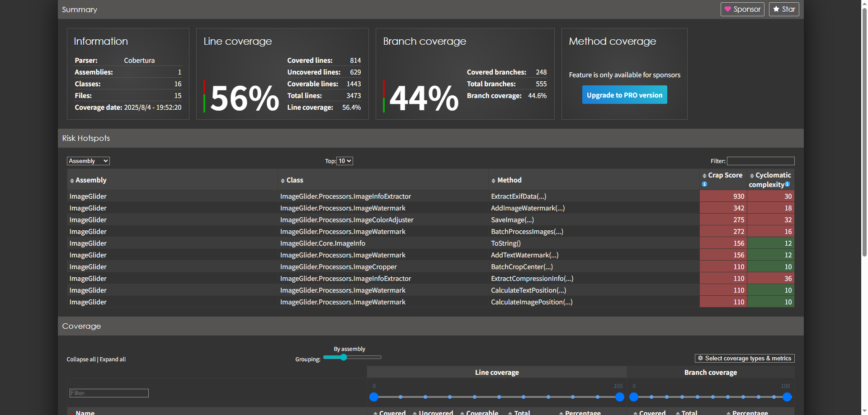
Task: Click the Coverage table name Filter box
Action: click(109, 393)
